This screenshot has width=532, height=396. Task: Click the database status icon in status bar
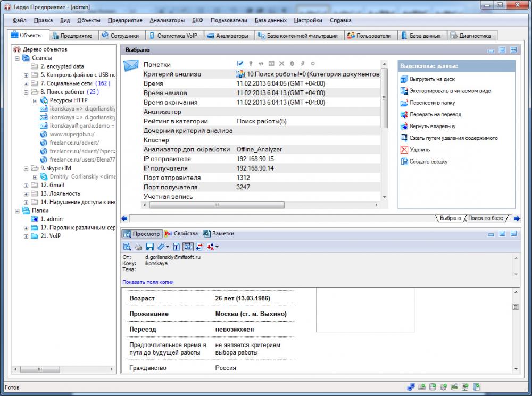coord(433,387)
